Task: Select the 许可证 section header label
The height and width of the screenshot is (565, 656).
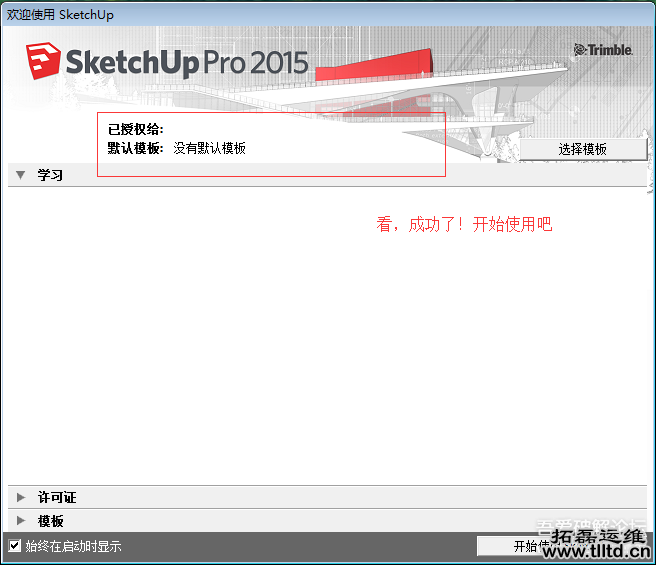Action: tap(57, 497)
